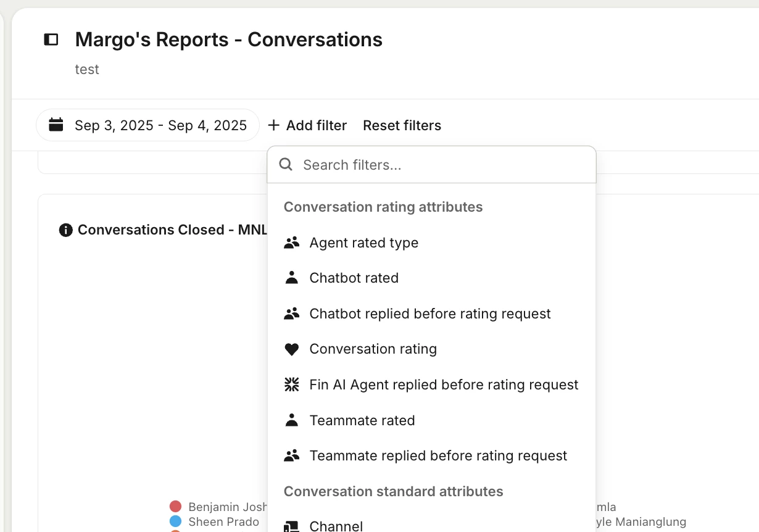Open info icon beside Conversations Closed chart
759x532 pixels.
[x=66, y=230]
